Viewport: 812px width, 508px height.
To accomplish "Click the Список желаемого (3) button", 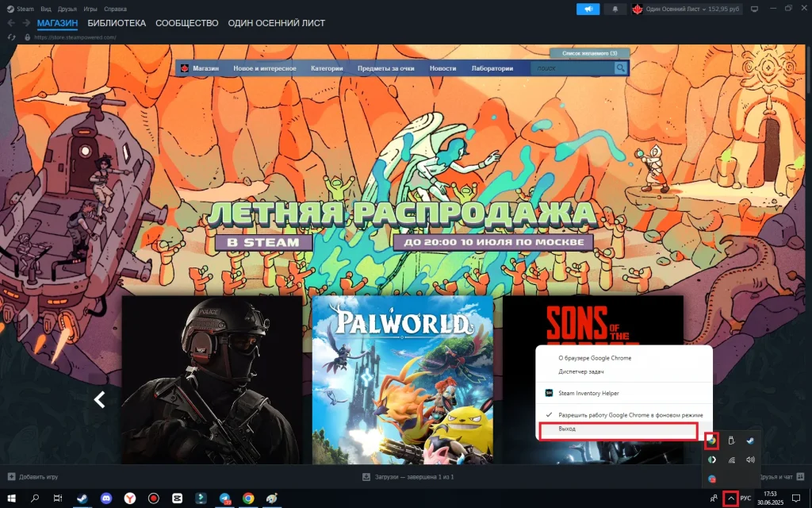I will 590,53.
